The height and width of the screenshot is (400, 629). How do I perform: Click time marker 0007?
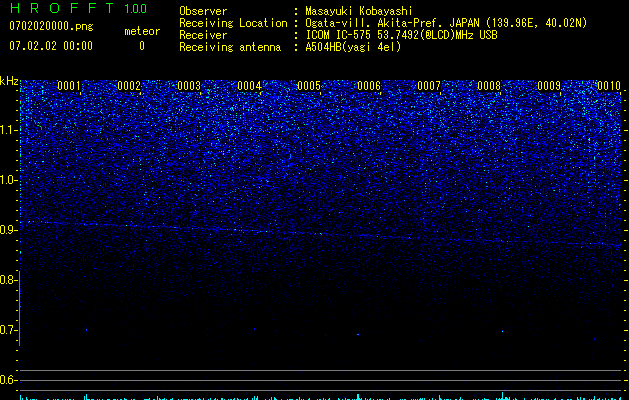coord(429,86)
